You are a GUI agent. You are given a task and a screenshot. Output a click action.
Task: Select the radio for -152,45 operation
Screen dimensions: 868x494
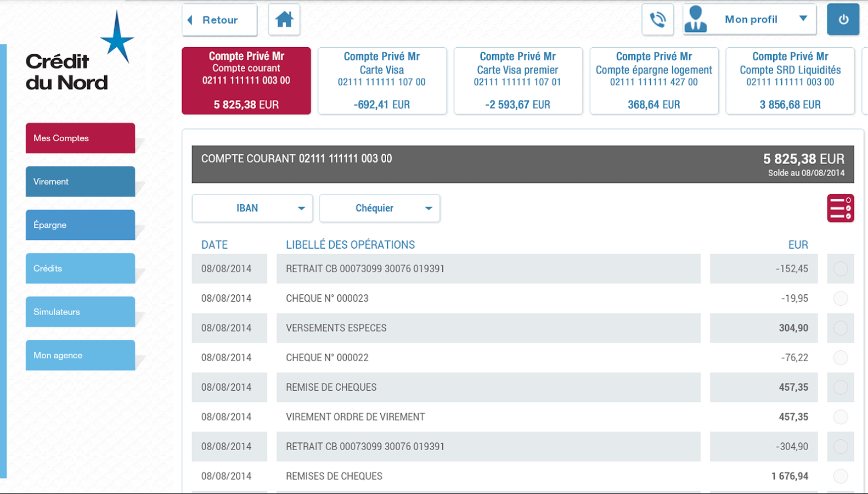click(841, 269)
